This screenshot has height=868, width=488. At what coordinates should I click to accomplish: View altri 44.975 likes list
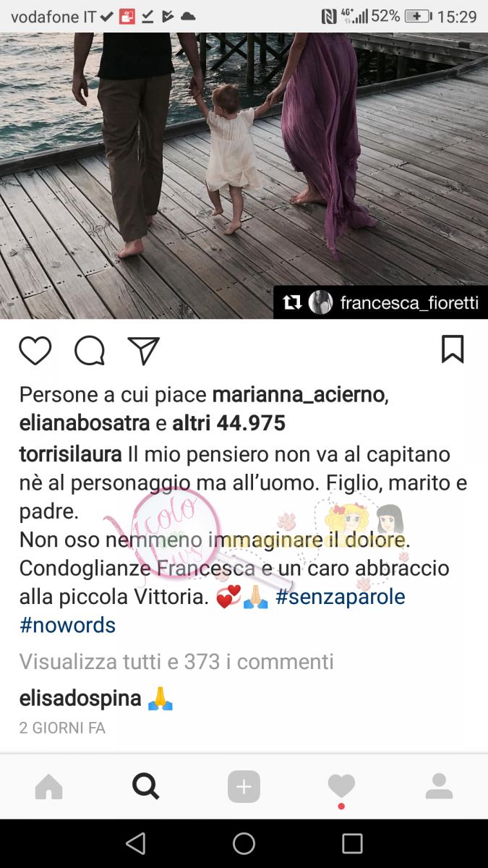pos(228,423)
